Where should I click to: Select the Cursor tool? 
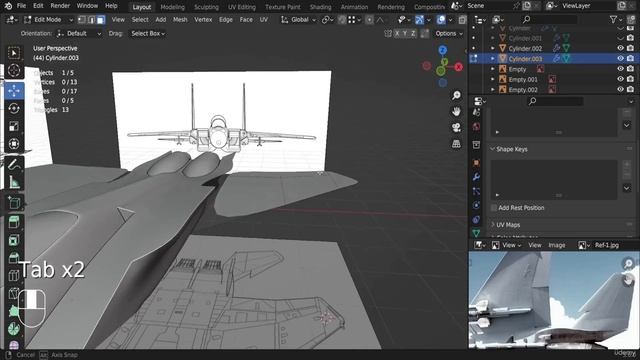click(x=14, y=70)
